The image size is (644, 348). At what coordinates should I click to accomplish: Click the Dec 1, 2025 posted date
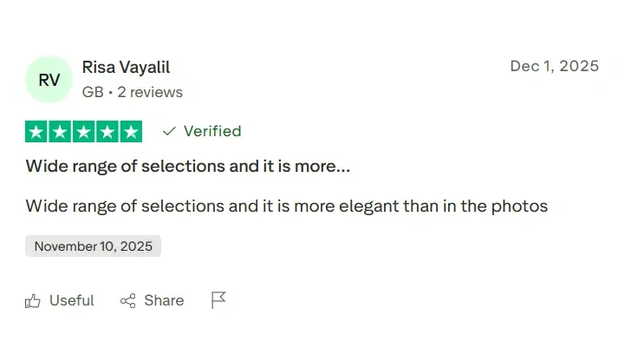554,66
